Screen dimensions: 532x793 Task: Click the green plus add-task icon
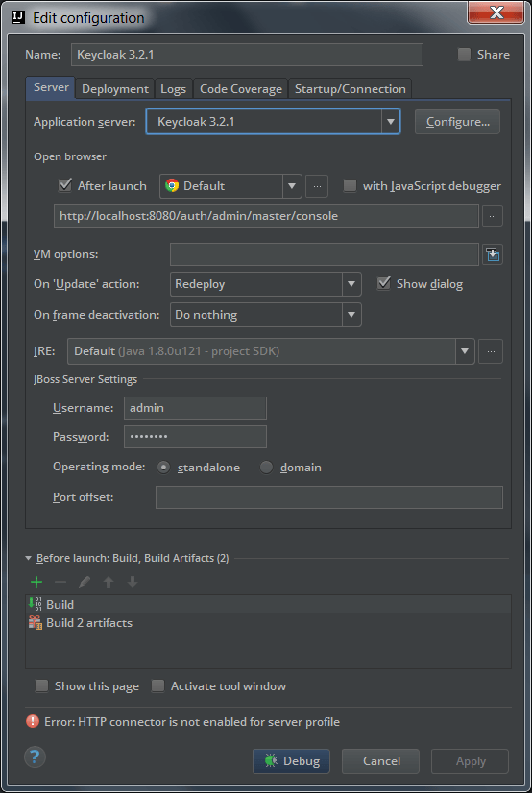point(36,582)
